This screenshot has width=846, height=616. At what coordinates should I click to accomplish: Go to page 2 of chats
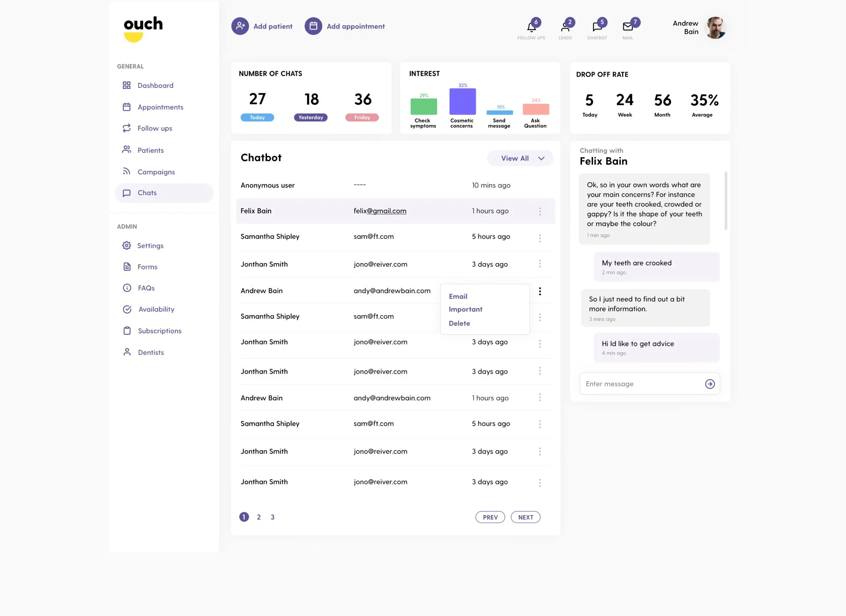point(259,517)
